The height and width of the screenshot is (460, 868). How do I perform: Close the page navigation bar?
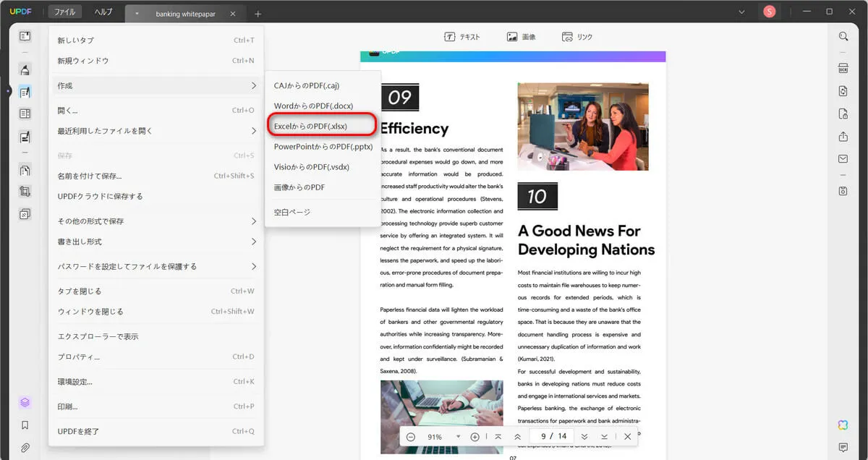pyautogui.click(x=627, y=437)
